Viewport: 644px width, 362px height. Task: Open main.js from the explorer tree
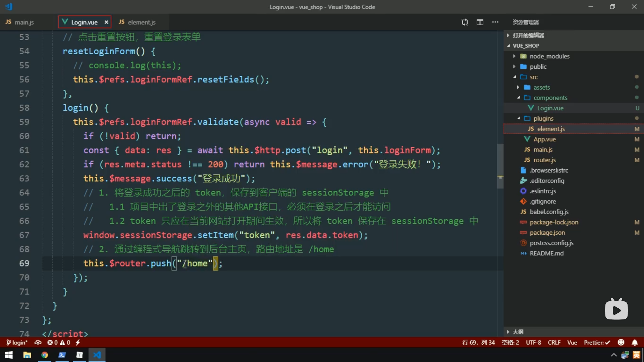574,149
